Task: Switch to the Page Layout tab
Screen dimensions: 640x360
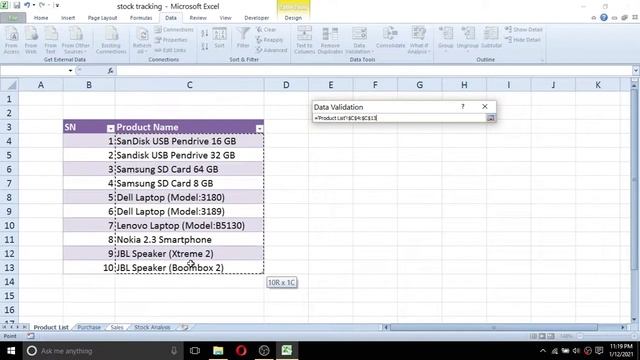Action: [102, 18]
